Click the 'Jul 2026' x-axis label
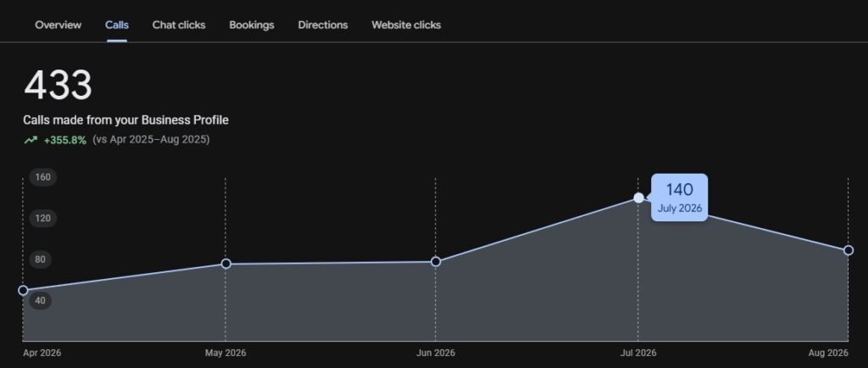 638,353
